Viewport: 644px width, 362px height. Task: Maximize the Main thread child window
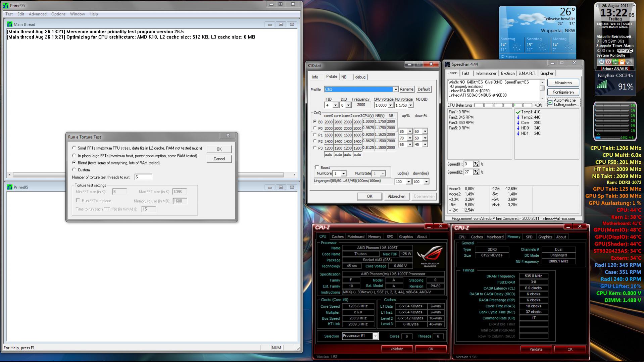tap(281, 24)
